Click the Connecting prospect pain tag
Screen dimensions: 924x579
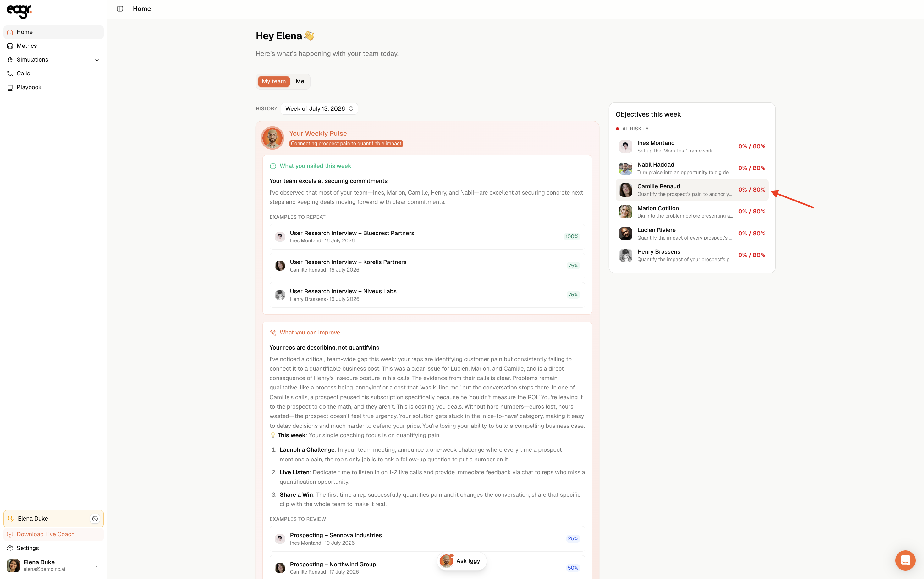[346, 144]
